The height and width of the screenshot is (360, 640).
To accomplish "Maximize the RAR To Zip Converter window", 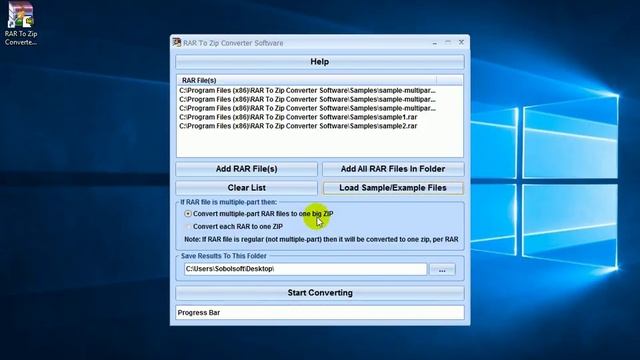I will [x=448, y=42].
